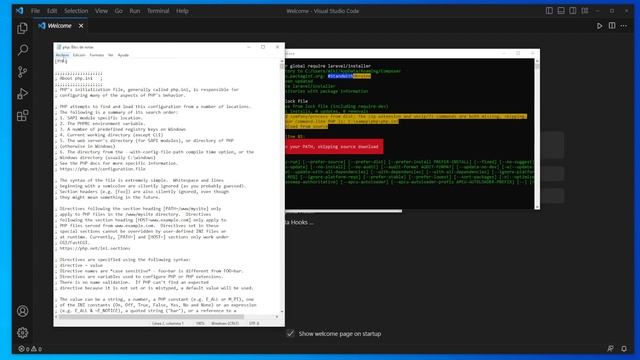Open the Customize Layout icon
Image resolution: width=640 pixels, height=360 pixels.
coord(584,11)
